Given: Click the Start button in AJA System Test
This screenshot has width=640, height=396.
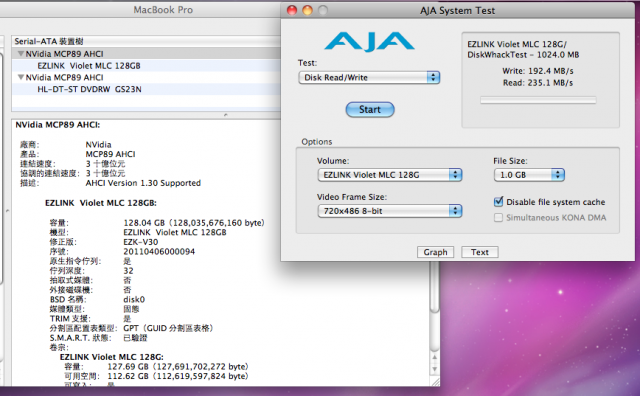Looking at the screenshot, I should pyautogui.click(x=370, y=109).
